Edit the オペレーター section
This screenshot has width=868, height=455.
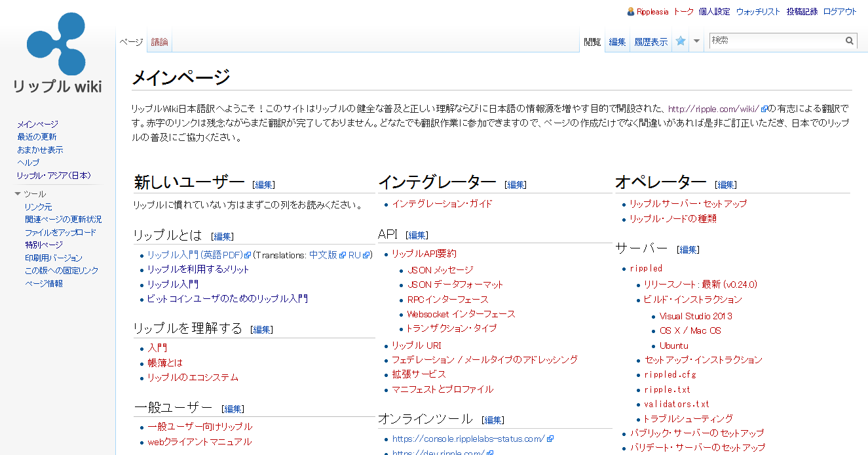click(726, 185)
